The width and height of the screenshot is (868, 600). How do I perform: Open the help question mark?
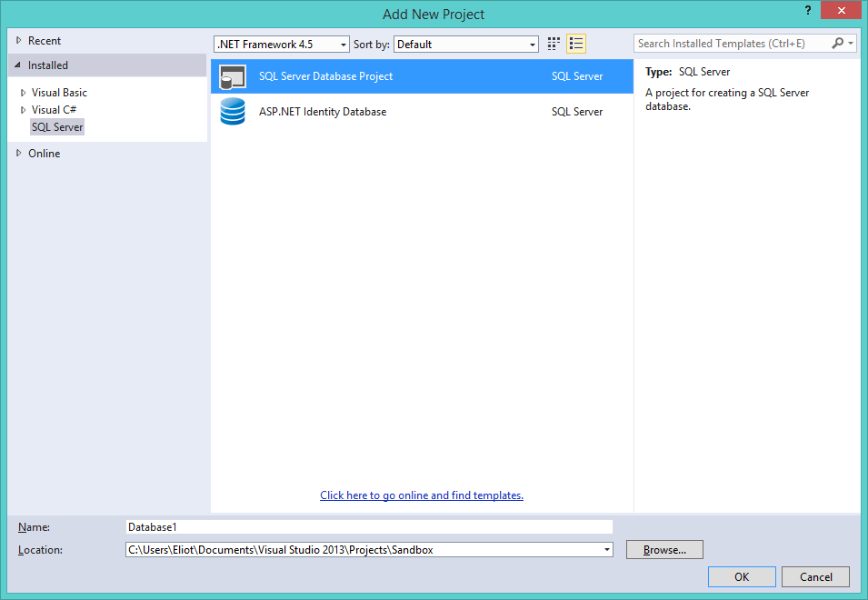coord(808,10)
